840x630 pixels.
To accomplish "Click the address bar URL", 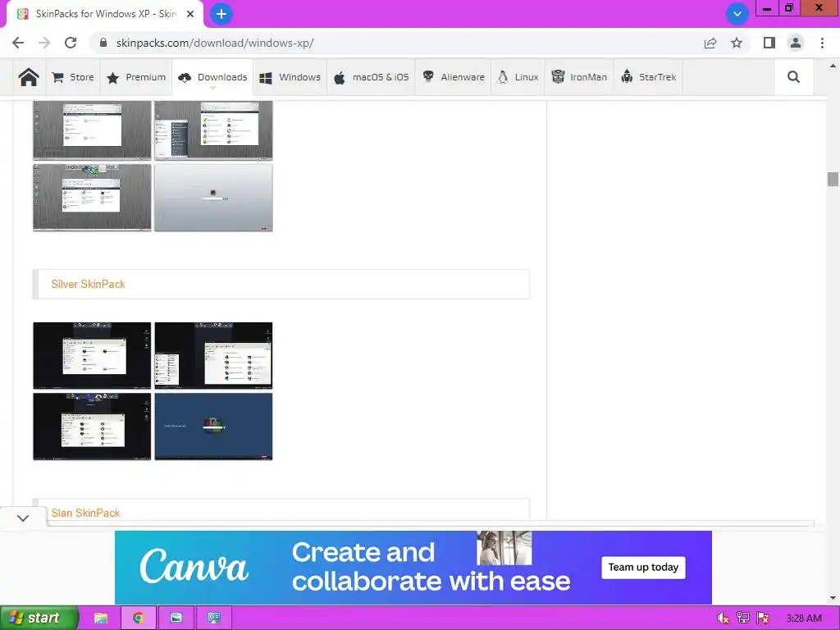I will point(215,43).
